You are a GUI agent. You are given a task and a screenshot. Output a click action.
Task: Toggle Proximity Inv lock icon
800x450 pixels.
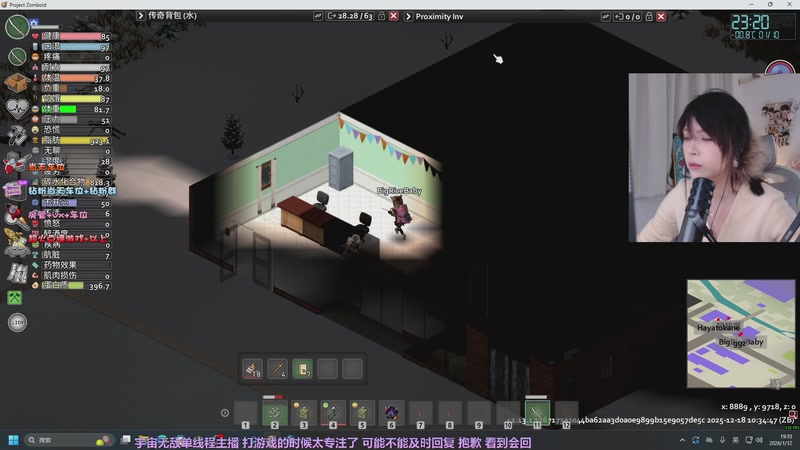[649, 17]
